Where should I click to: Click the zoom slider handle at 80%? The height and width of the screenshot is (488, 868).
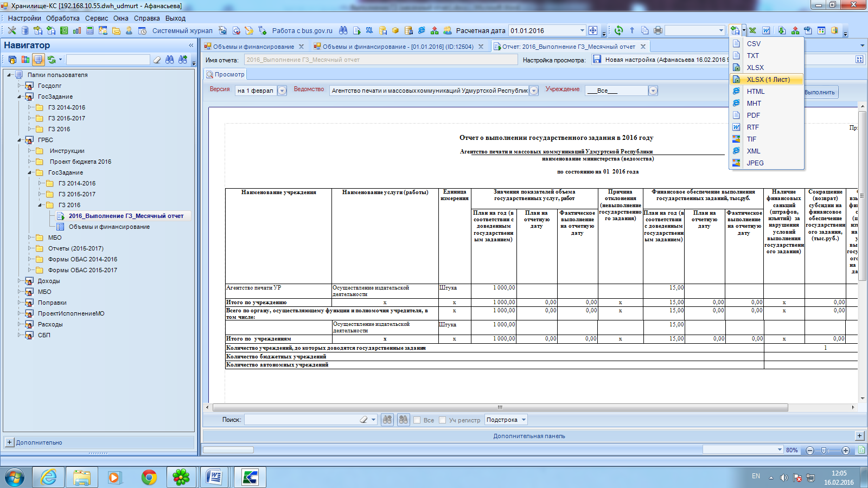[x=824, y=451]
